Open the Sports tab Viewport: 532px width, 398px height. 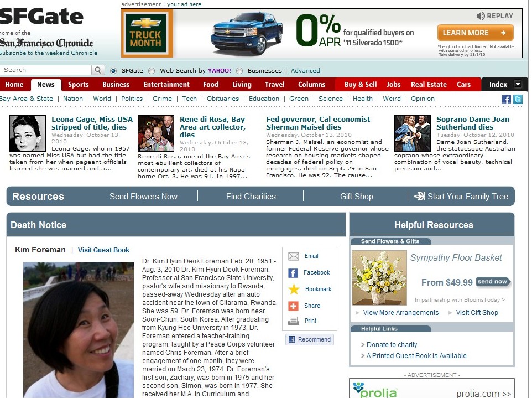point(79,85)
